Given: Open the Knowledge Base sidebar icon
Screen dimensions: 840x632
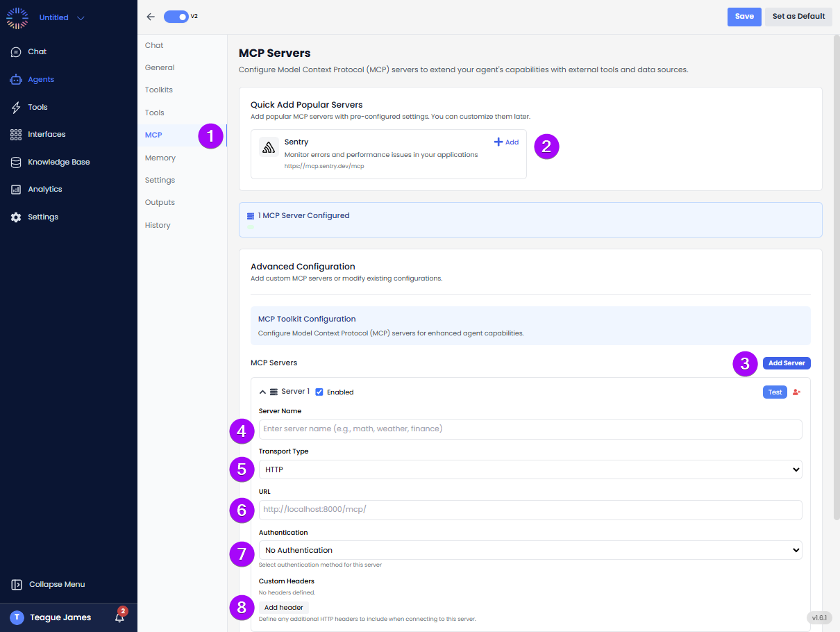Looking at the screenshot, I should pyautogui.click(x=15, y=162).
